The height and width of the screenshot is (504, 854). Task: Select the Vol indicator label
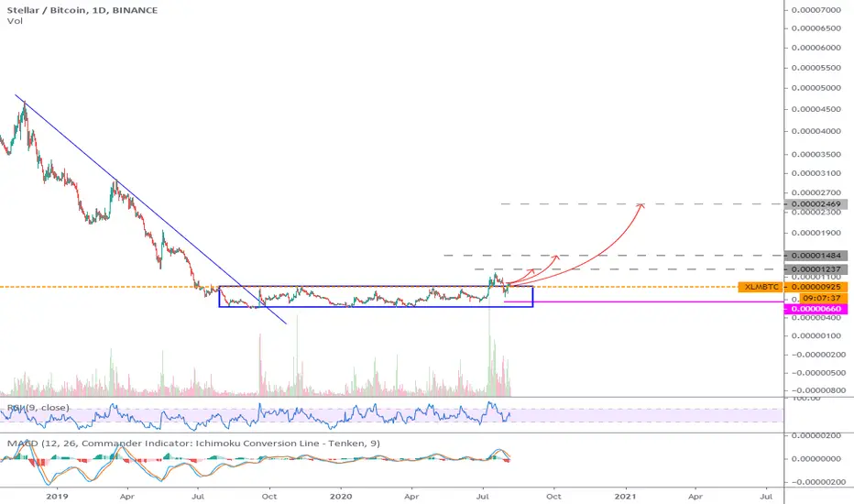coord(15,21)
